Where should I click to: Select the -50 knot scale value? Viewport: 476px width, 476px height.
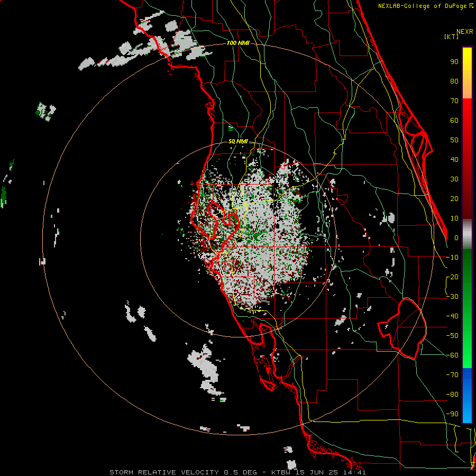452,336
